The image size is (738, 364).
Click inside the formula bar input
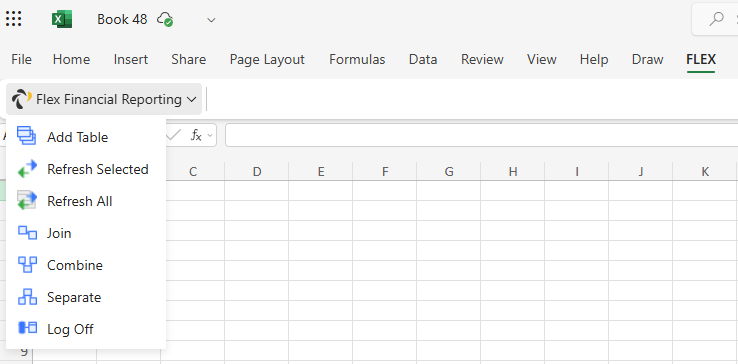481,136
